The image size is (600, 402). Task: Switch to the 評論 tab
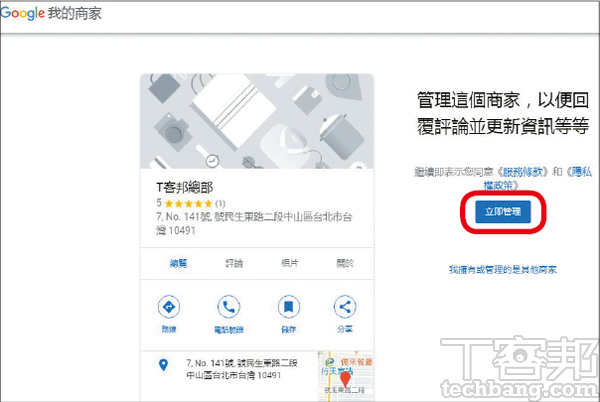pyautogui.click(x=234, y=263)
